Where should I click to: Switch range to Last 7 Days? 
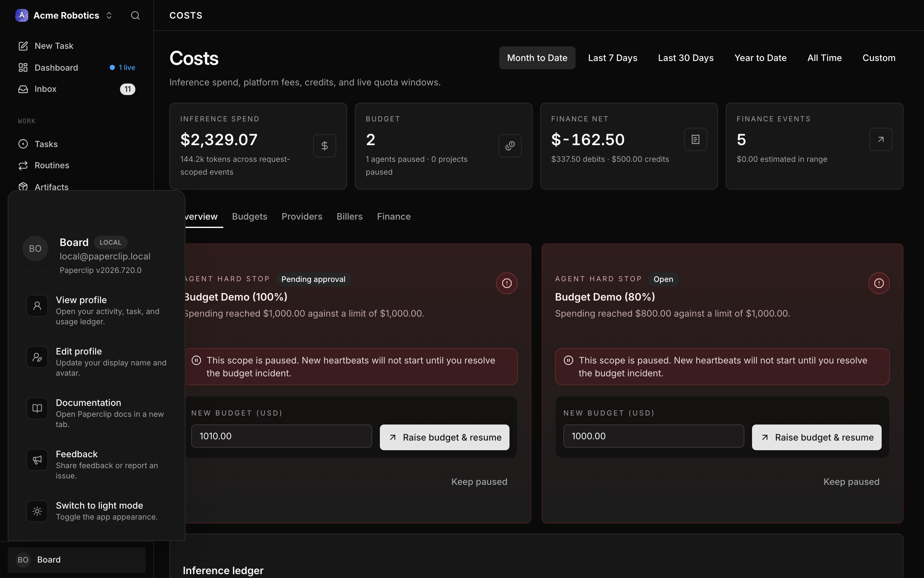[x=612, y=58]
